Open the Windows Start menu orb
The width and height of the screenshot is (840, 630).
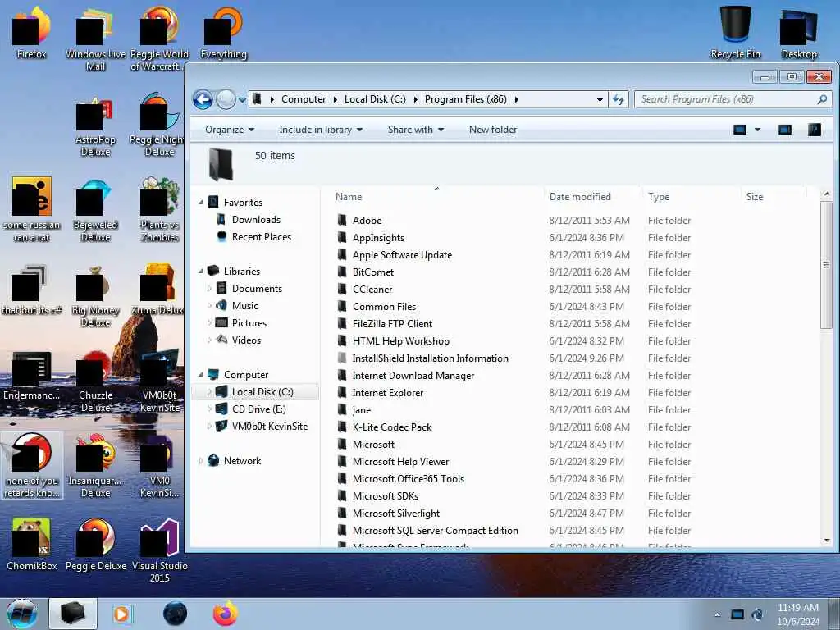click(x=22, y=614)
